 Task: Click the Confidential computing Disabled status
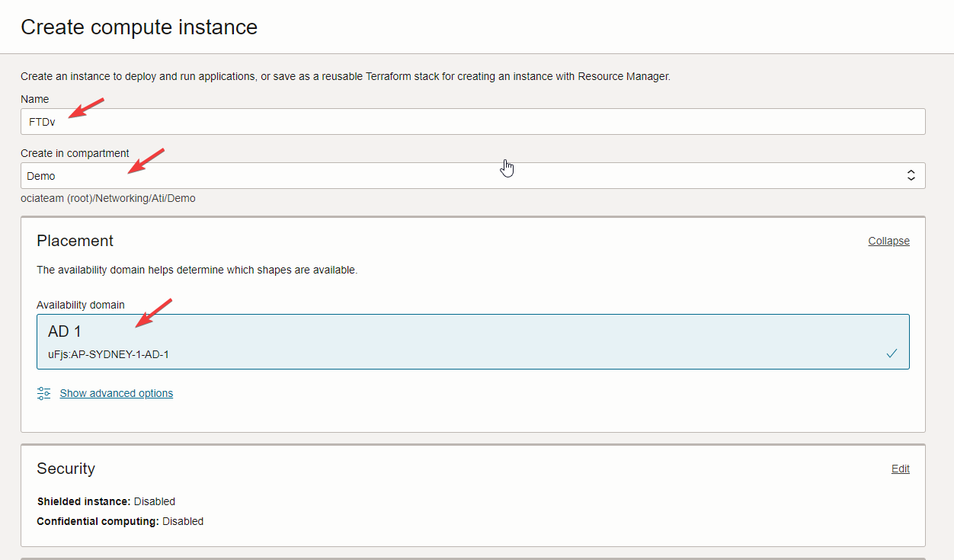click(x=183, y=521)
